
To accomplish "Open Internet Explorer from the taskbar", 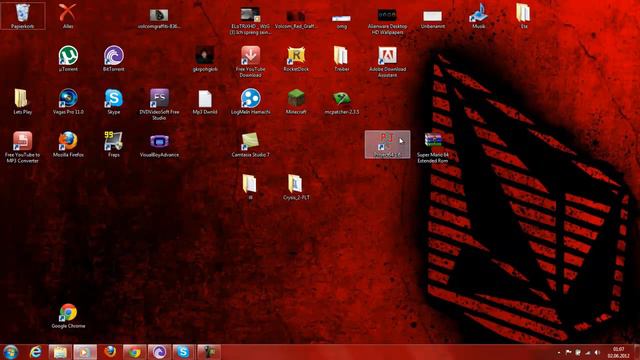I will 36,352.
